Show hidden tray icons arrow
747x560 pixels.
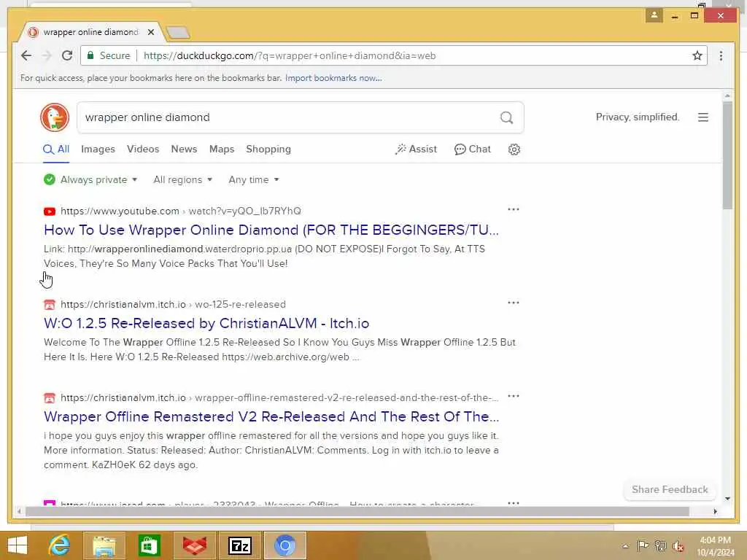pos(625,545)
